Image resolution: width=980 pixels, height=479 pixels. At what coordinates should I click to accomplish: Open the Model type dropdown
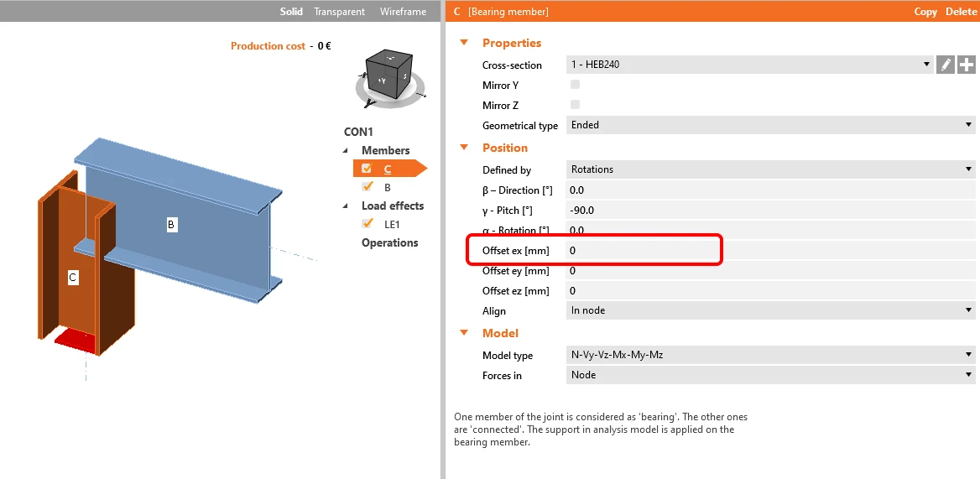coord(770,355)
